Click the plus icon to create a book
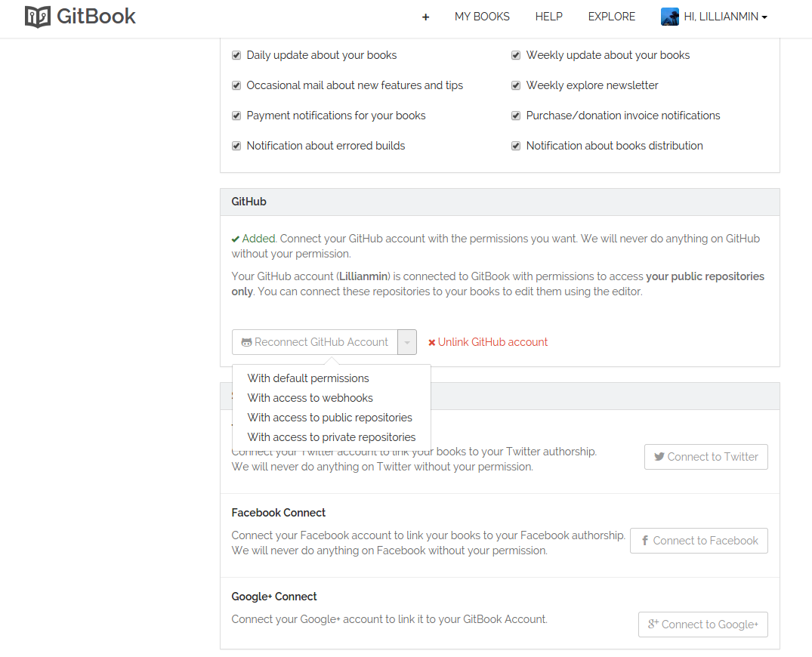Viewport: 812px width, 657px height. pos(426,17)
